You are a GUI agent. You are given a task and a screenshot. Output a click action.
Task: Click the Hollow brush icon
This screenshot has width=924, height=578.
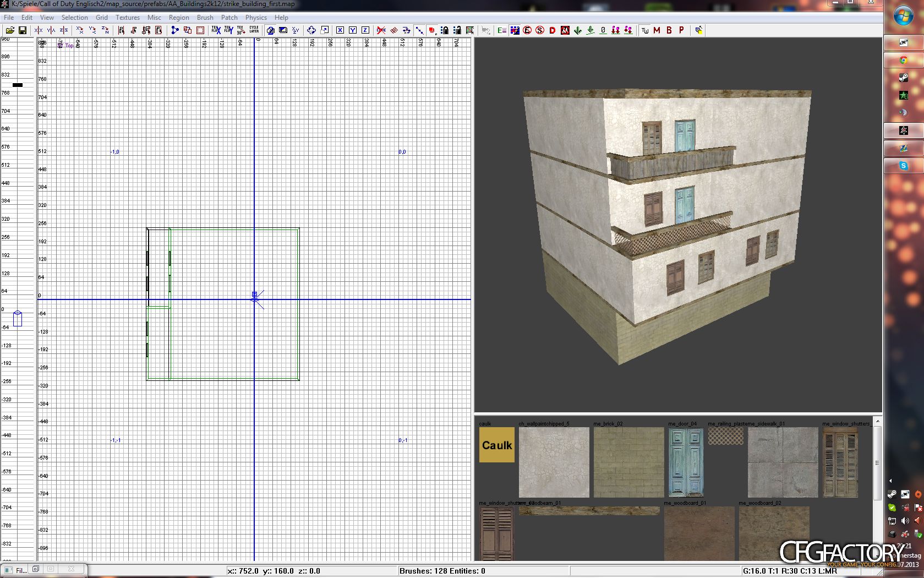[x=188, y=30]
